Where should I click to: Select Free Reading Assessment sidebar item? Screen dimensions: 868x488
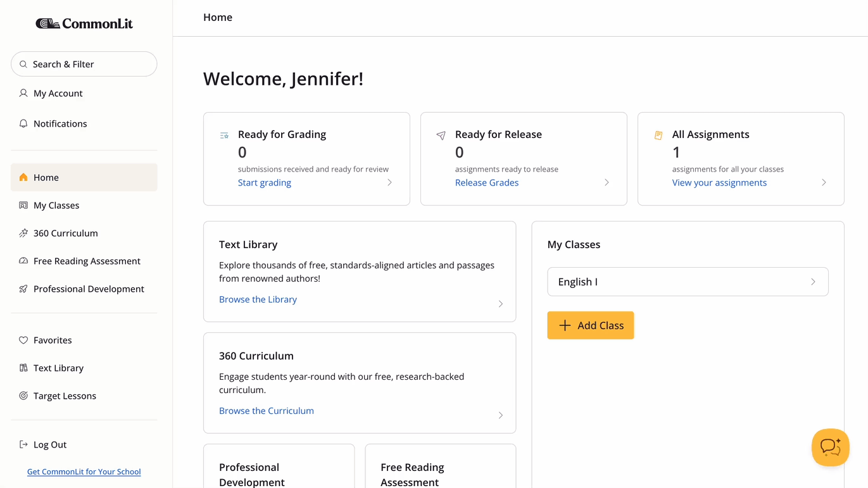[87, 261]
